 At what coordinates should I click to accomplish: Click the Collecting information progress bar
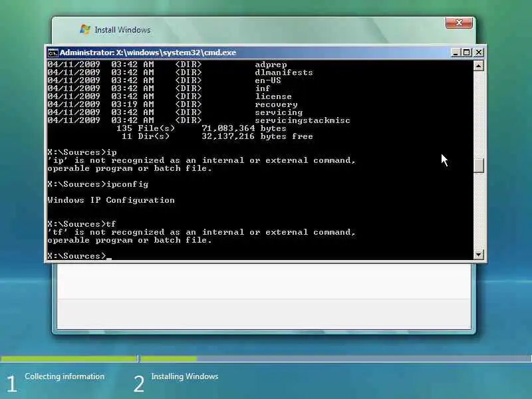[69, 358]
